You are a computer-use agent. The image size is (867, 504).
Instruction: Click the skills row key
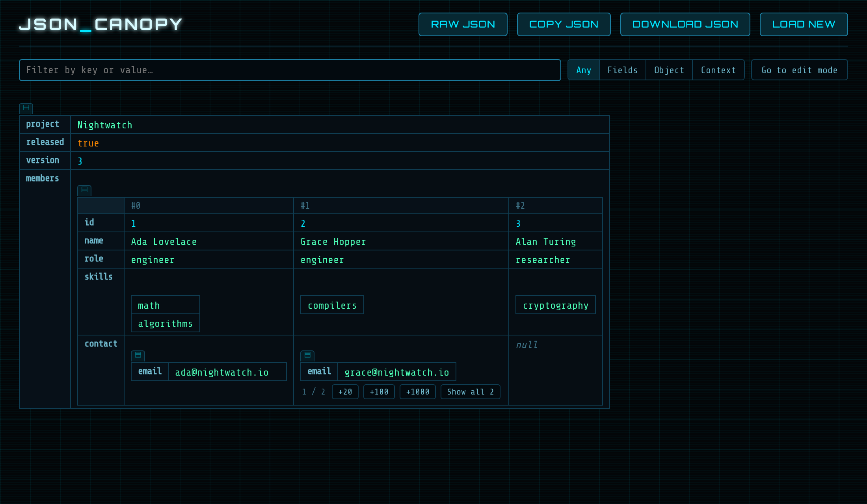(x=101, y=302)
